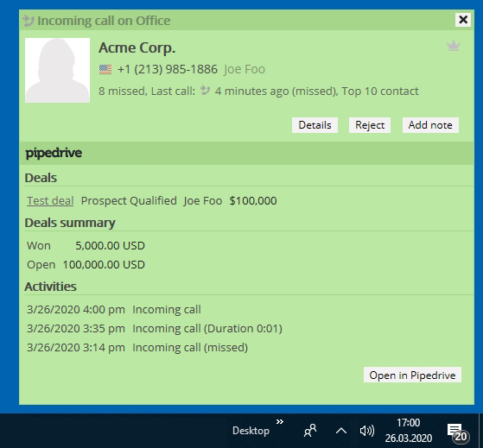Click the Deals section heading
This screenshot has width=483, height=448.
click(x=41, y=178)
